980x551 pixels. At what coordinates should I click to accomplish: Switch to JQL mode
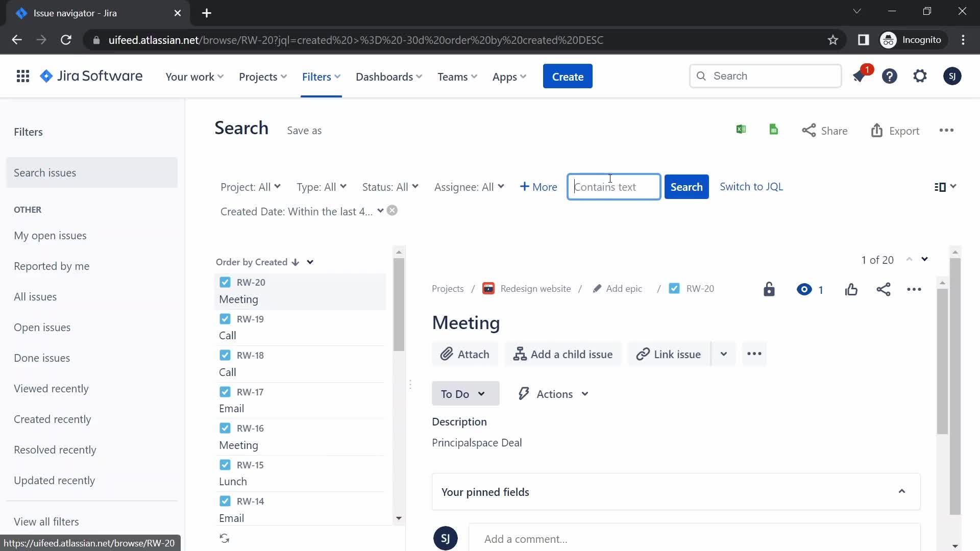(x=751, y=187)
